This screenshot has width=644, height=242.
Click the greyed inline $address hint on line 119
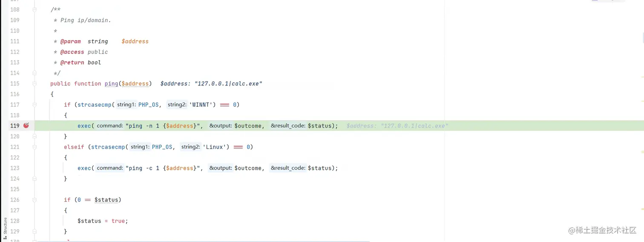[x=397, y=126]
